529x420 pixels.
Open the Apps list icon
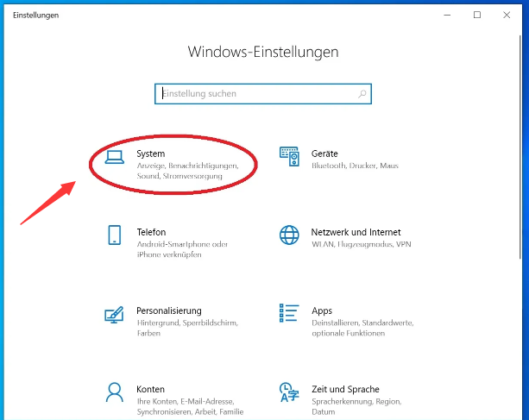(289, 313)
